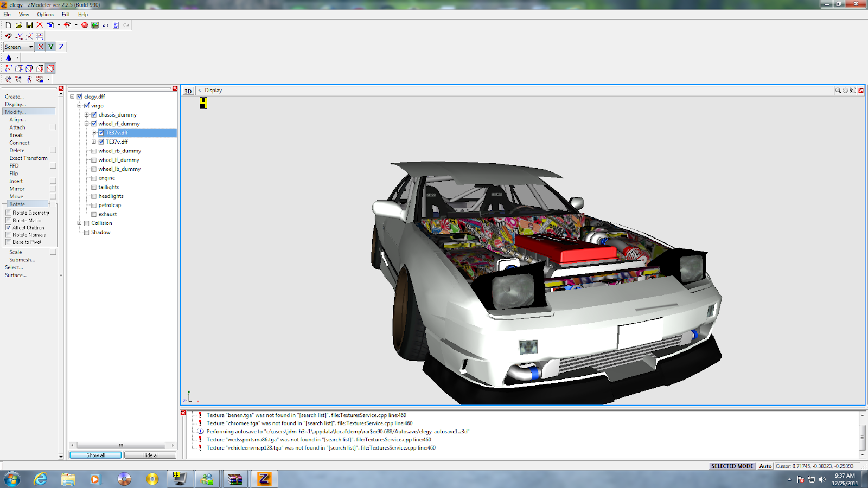Screen dimensions: 868x488
Task: Enable the Rotate Geometry option
Action: point(8,213)
